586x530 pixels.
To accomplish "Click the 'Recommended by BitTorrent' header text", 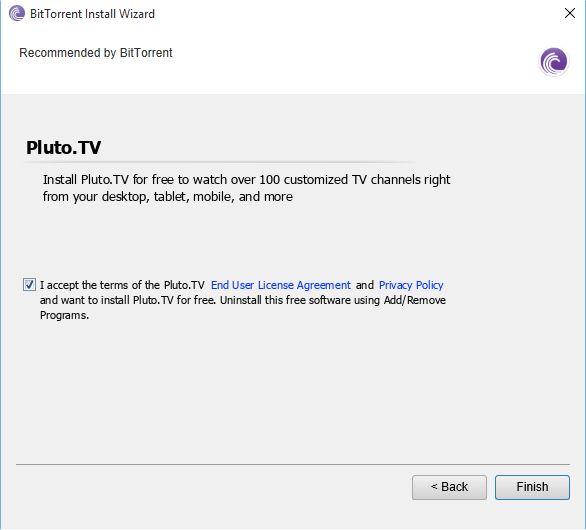I will click(x=96, y=53).
